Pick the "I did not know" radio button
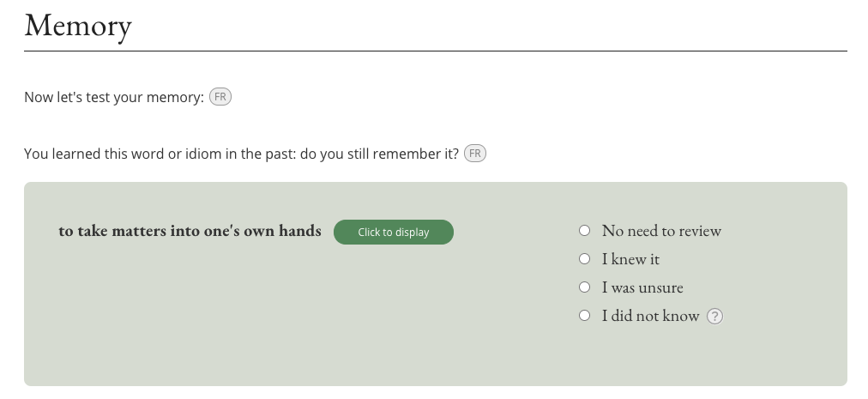Image resolution: width=868 pixels, height=399 pixels. [x=585, y=316]
